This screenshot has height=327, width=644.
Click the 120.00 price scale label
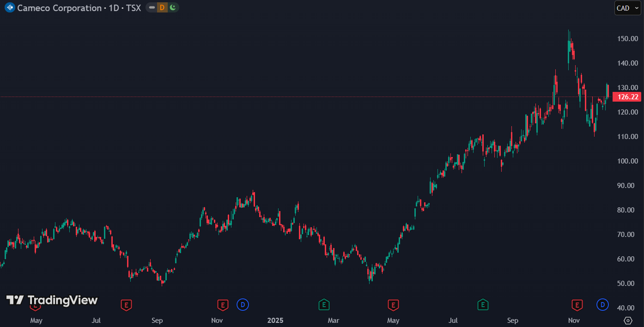coord(628,112)
